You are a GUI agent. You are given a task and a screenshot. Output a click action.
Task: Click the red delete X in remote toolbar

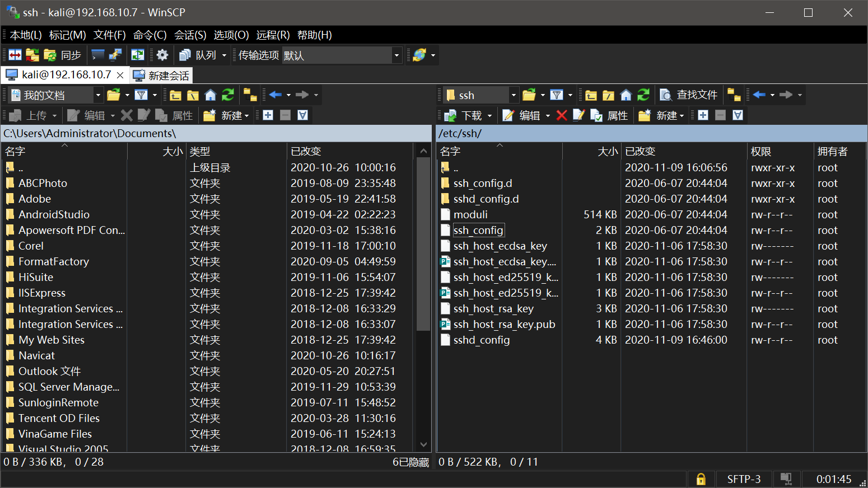562,115
